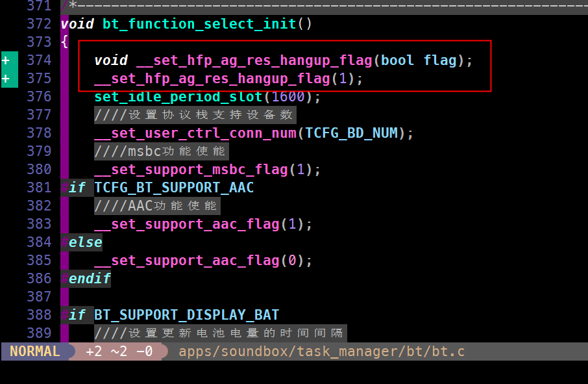Click the file path apps/soundbox/task_manager/bt/bt.c
The image size is (588, 384).
(x=322, y=352)
